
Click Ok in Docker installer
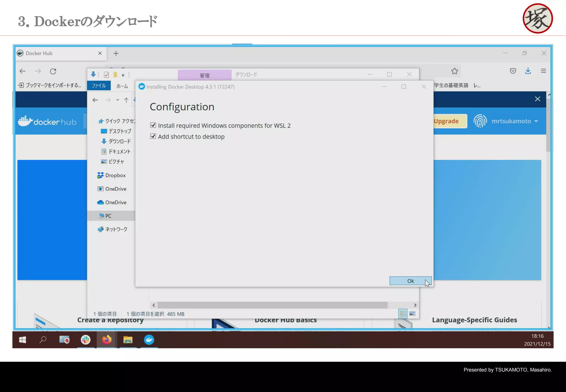point(410,281)
